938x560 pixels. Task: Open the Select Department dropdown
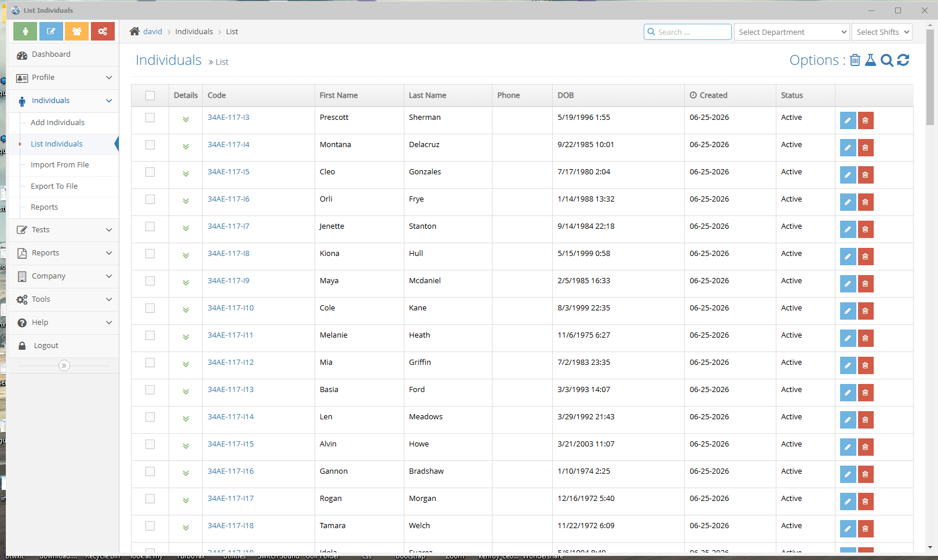(x=791, y=32)
